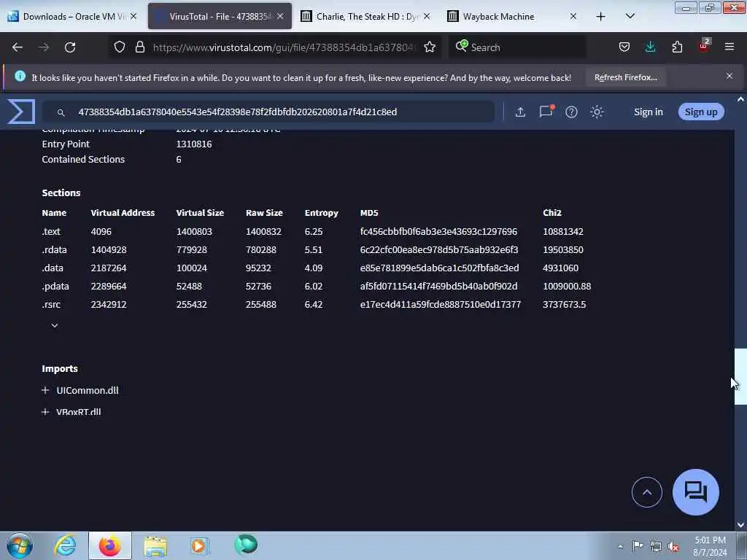
Task: Open a new tab with the plus icon
Action: (x=601, y=17)
